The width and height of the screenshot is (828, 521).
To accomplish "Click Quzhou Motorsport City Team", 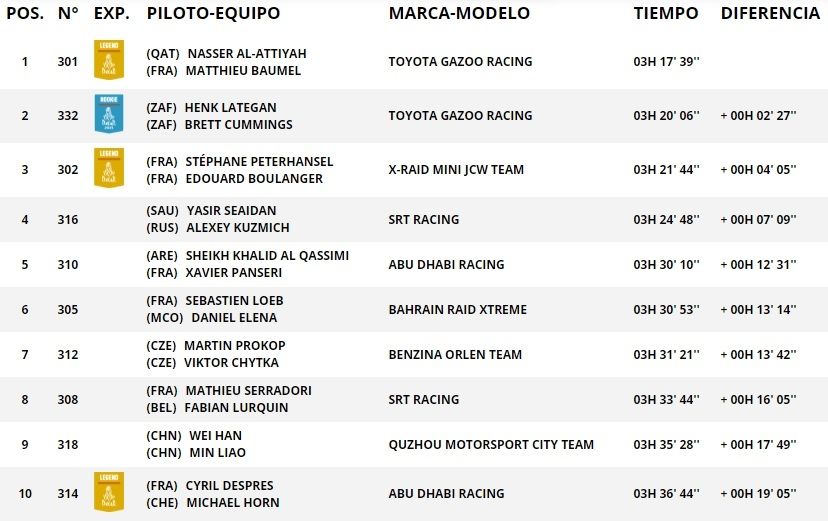I will pyautogui.click(x=491, y=444).
